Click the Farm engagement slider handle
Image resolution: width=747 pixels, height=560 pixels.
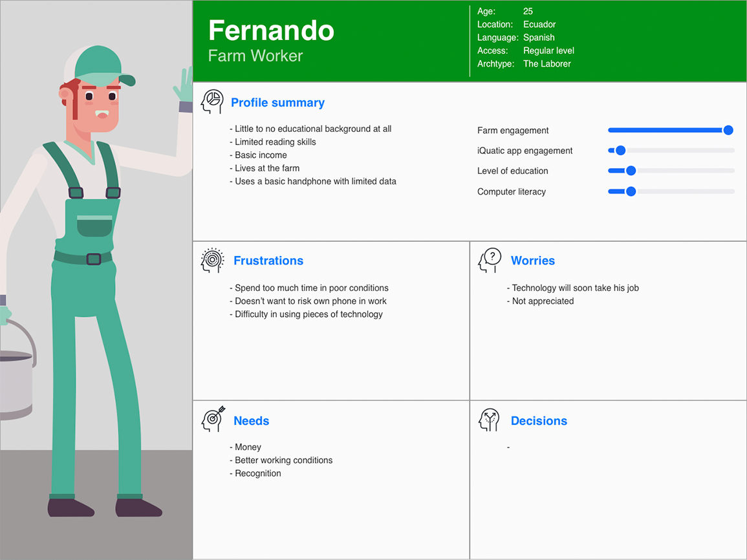tap(728, 130)
